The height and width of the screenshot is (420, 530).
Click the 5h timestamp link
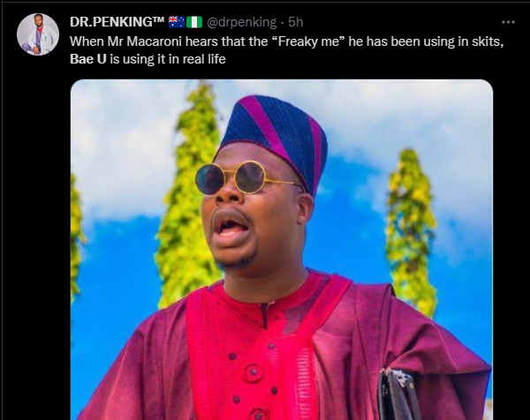tap(295, 22)
